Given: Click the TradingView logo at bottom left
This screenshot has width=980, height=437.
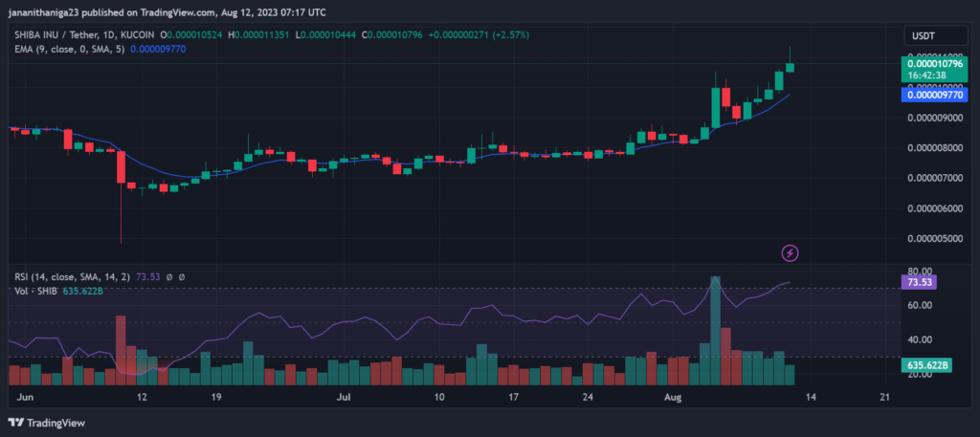Looking at the screenshot, I should (x=46, y=423).
